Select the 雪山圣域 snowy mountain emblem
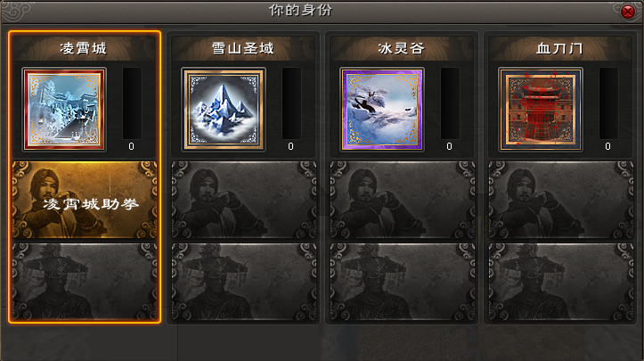 pyautogui.click(x=224, y=110)
